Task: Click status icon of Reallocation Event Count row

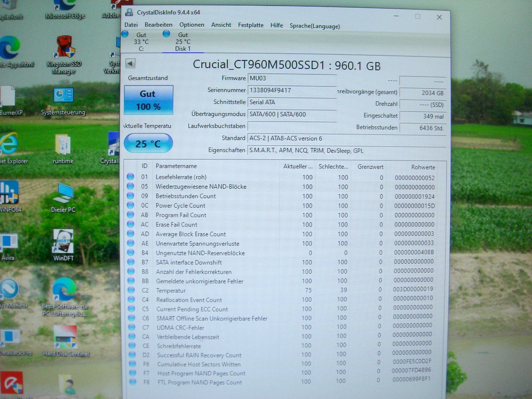Action: [131, 299]
